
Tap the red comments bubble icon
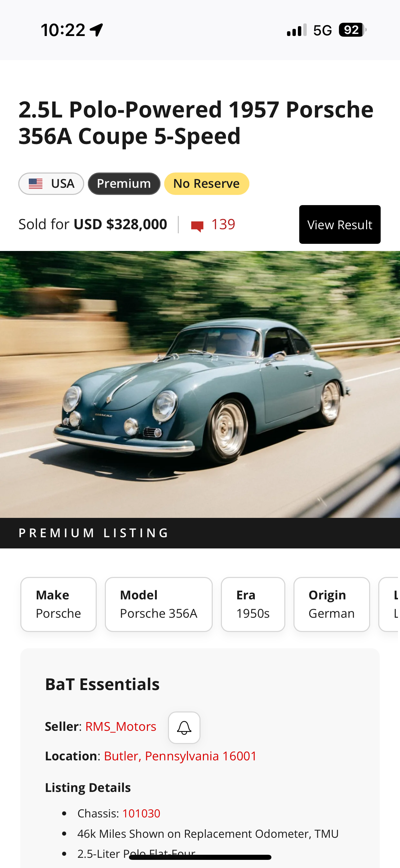pos(197,226)
